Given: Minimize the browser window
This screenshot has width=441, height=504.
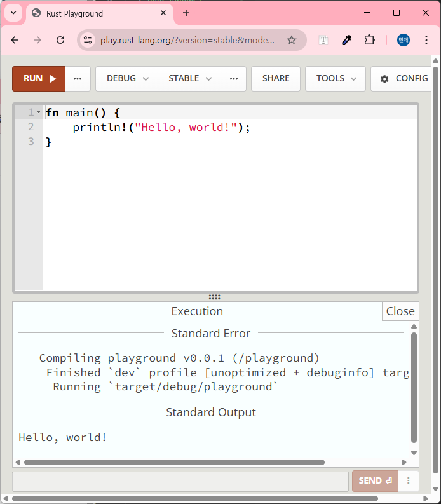Looking at the screenshot, I should click(367, 13).
